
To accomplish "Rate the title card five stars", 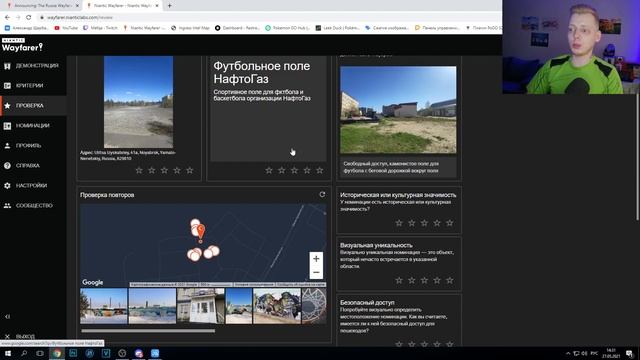I will tap(320, 171).
